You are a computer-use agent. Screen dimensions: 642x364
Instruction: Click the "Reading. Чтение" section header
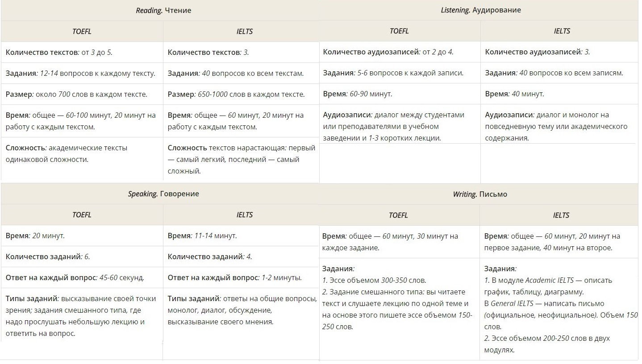tap(163, 10)
